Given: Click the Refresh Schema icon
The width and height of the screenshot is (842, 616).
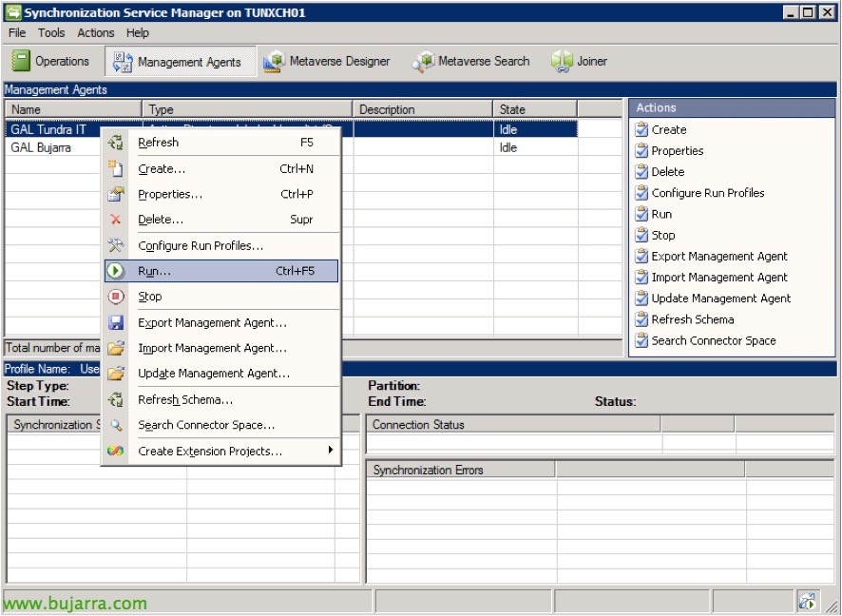Looking at the screenshot, I should 115,399.
